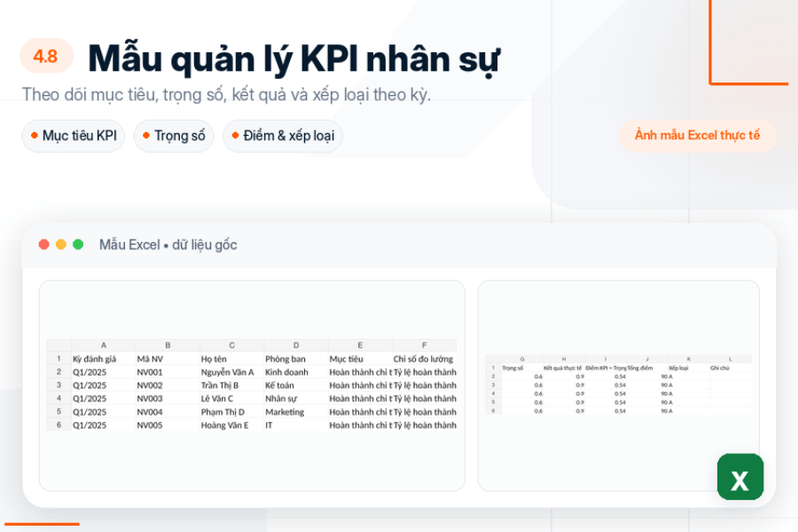Image resolution: width=798 pixels, height=532 pixels.
Task: Click the Ảnh mẫu Excel thực tế label
Action: coord(697,136)
